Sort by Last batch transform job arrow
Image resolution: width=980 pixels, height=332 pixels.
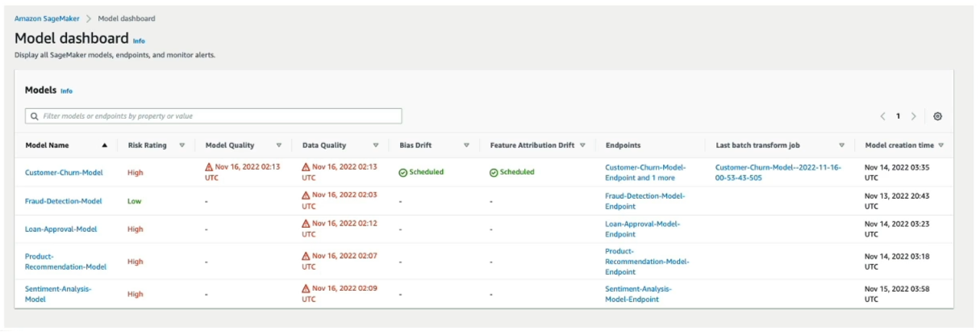click(x=841, y=145)
